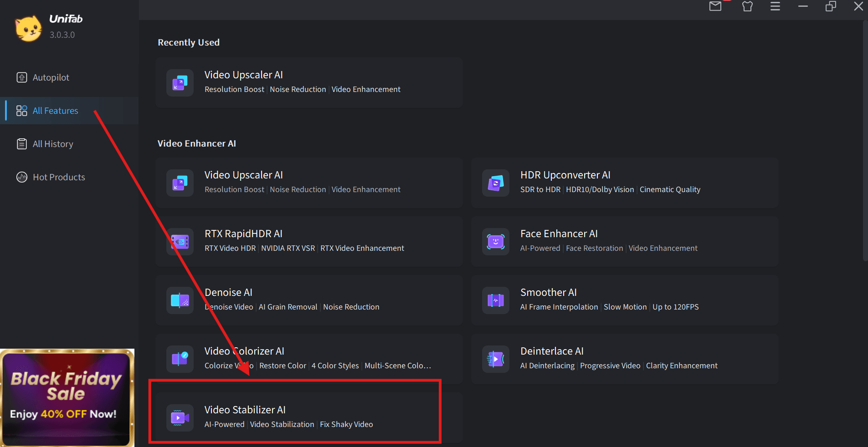Image resolution: width=868 pixels, height=447 pixels.
Task: Click the UniFab cat logo
Action: click(28, 28)
